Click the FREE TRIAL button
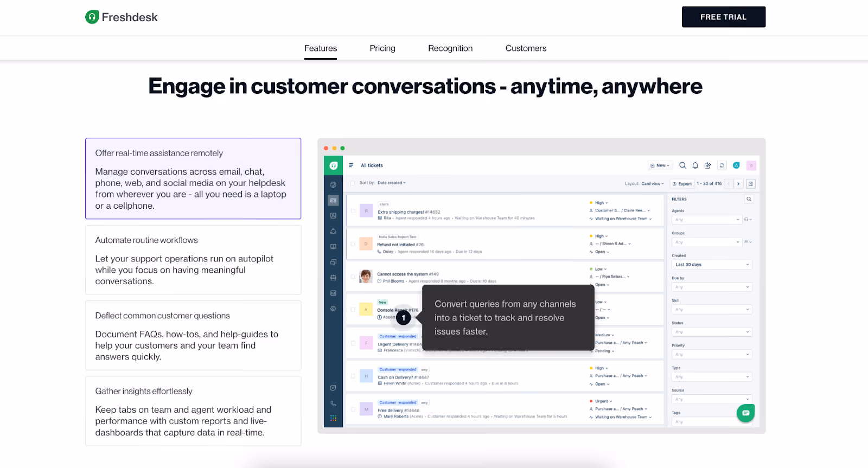 coord(723,17)
